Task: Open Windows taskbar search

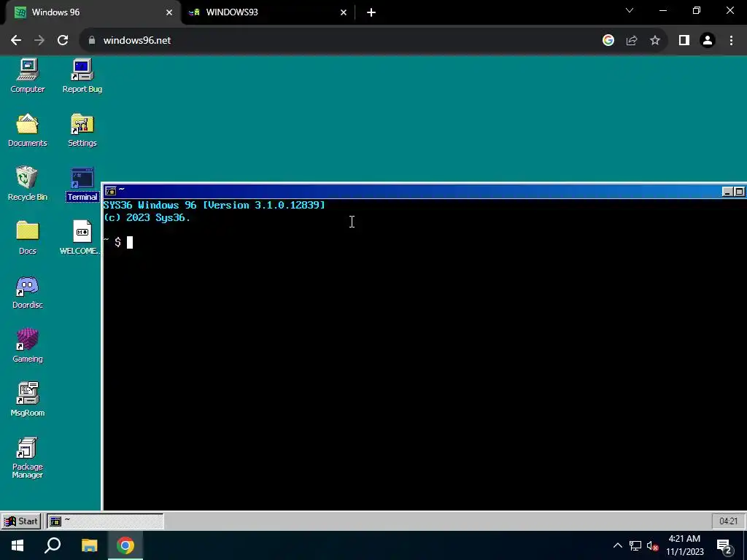Action: point(53,545)
